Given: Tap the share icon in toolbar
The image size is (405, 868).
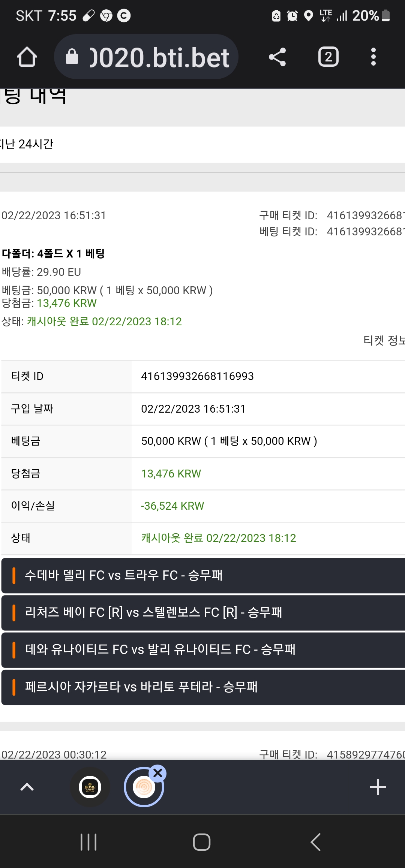Looking at the screenshot, I should (x=277, y=57).
